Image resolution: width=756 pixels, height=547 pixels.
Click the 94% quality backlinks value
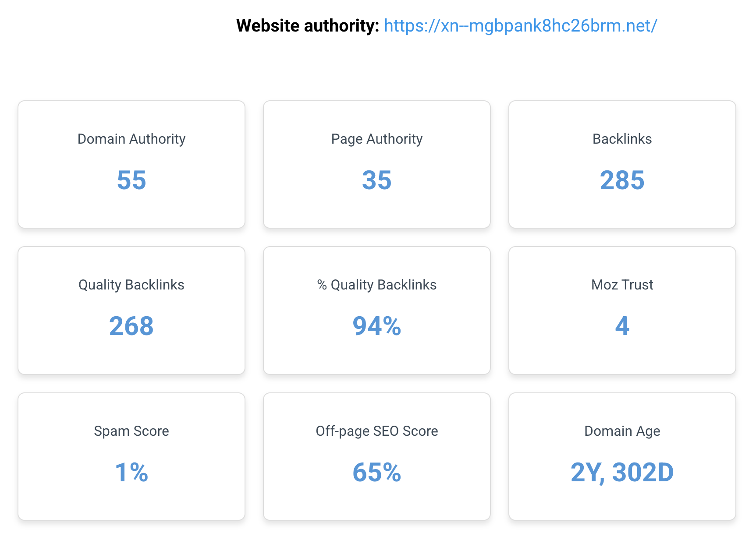coord(377,326)
